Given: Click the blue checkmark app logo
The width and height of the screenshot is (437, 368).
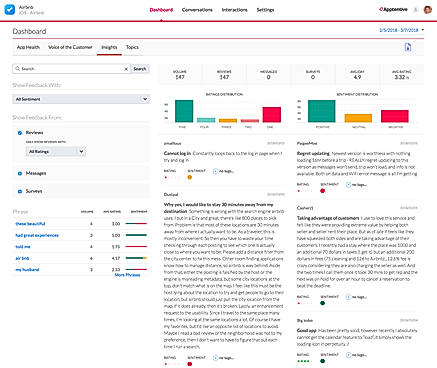Looking at the screenshot, I should tap(10, 9).
